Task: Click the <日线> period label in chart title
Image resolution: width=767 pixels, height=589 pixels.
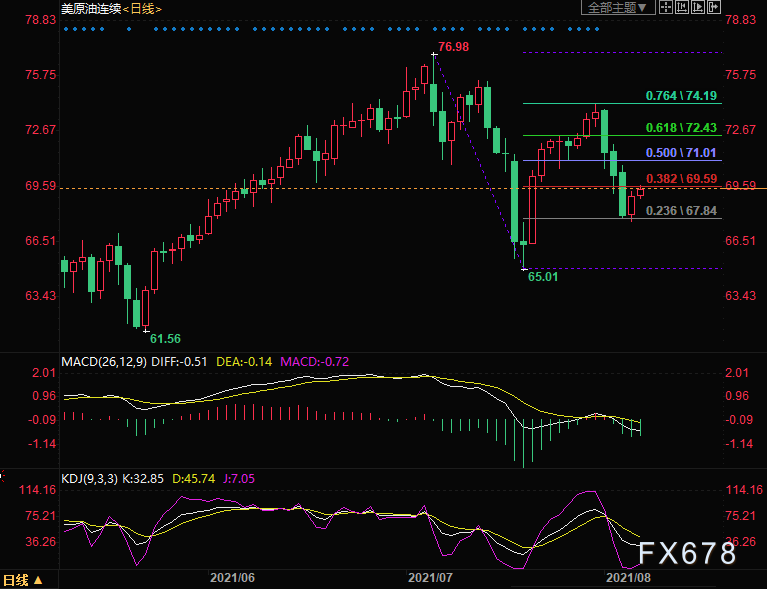Action: tap(142, 7)
